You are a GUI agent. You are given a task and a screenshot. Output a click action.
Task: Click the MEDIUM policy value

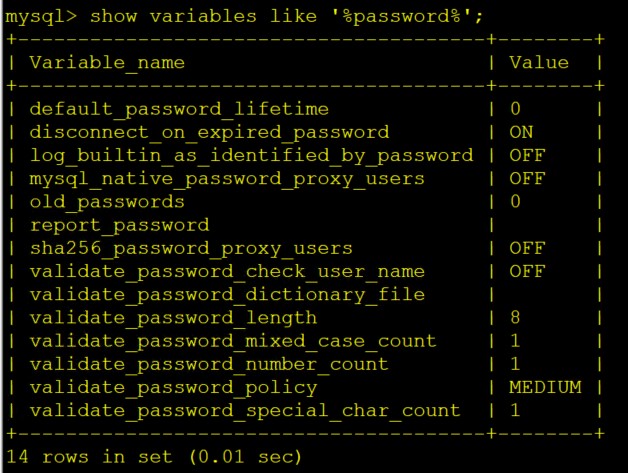click(x=545, y=387)
